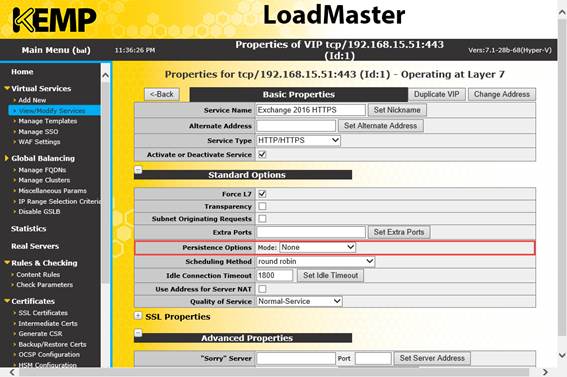Collapse the Standard Options section
Image resolution: width=567 pixels, height=377 pixels.
point(138,170)
